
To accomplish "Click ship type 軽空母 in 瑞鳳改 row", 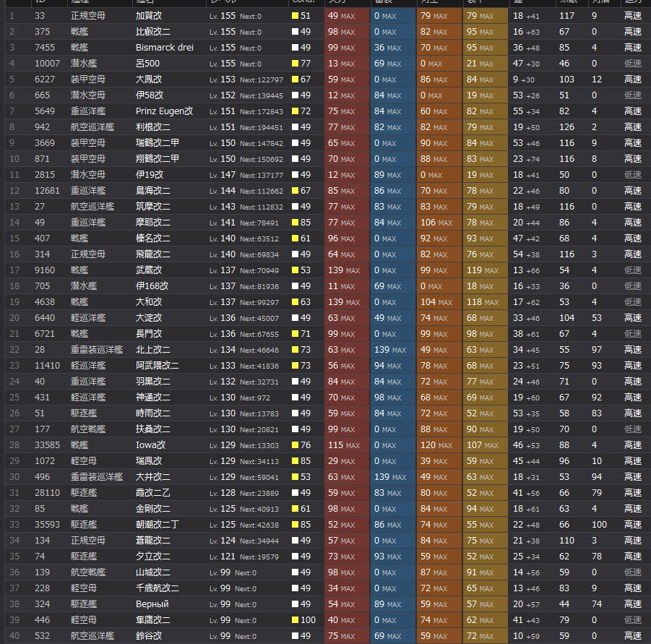I will click(x=83, y=461).
